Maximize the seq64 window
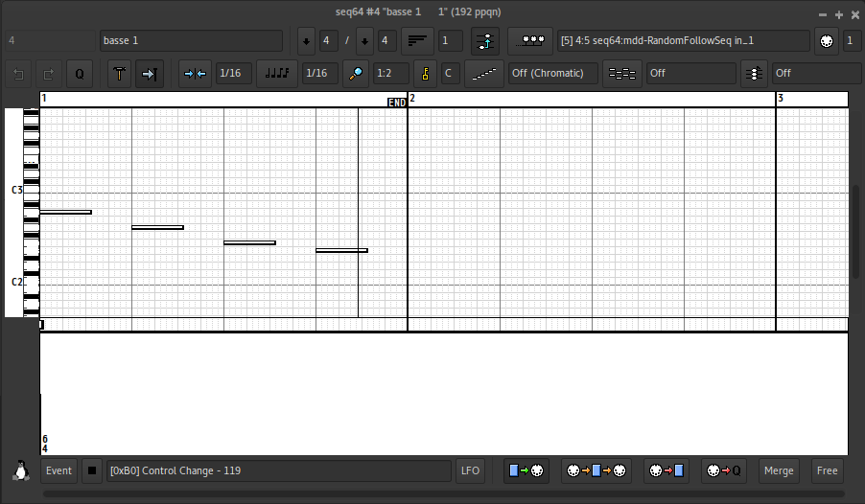 [x=839, y=15]
